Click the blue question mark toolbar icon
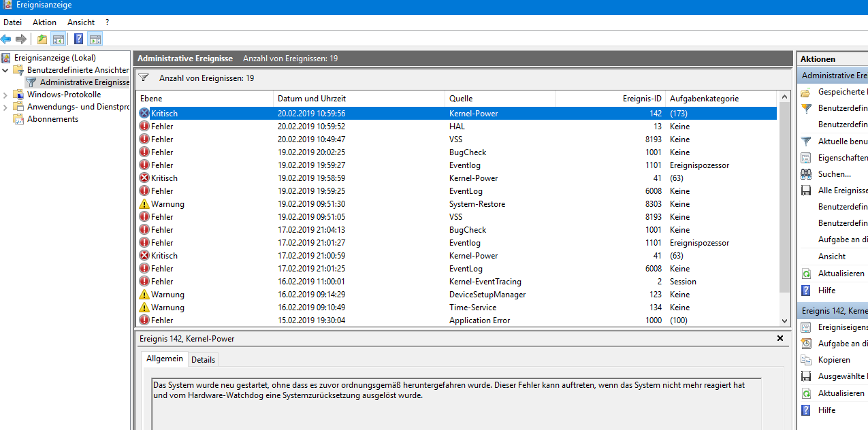 [x=79, y=39]
